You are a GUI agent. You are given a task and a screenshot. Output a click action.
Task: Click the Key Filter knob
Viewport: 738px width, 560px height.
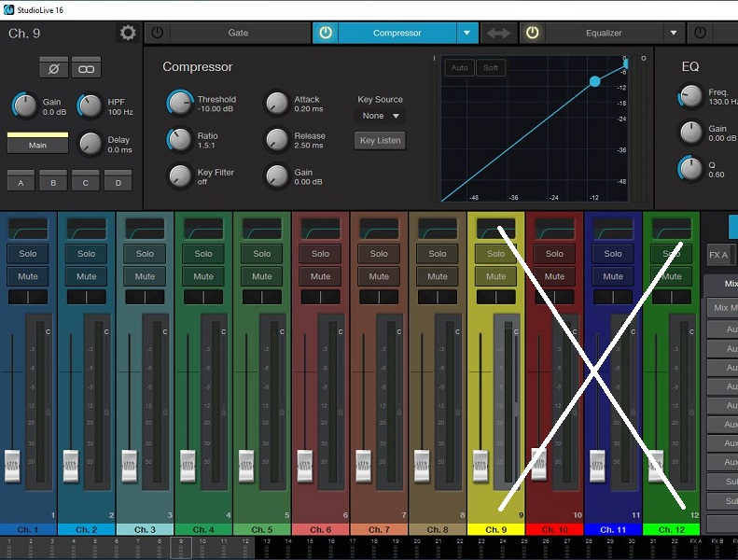(180, 176)
